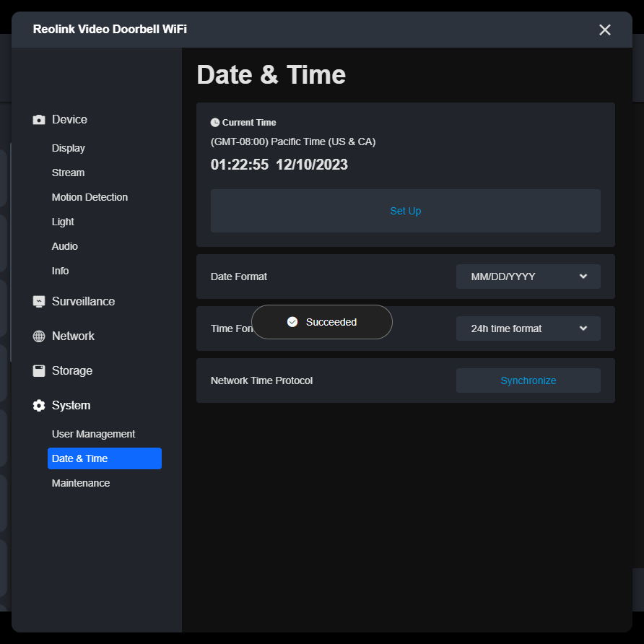The width and height of the screenshot is (644, 644).
Task: Click the Date & Time page heading
Action: 271,74
